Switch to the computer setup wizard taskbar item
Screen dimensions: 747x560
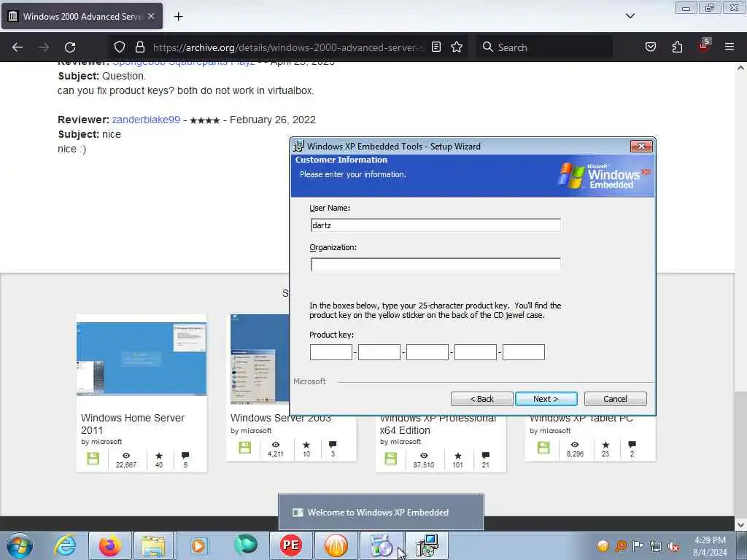pos(426,545)
